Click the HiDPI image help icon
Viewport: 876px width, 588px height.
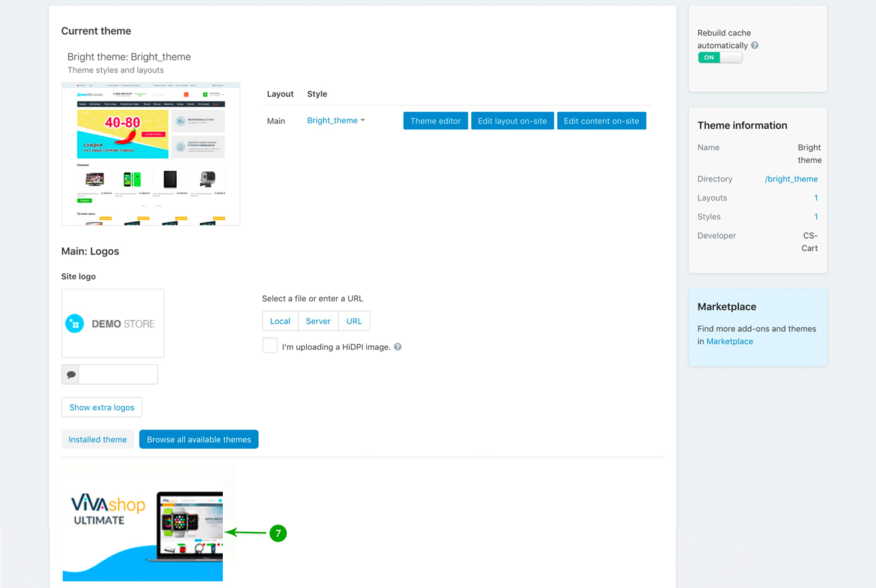point(398,347)
